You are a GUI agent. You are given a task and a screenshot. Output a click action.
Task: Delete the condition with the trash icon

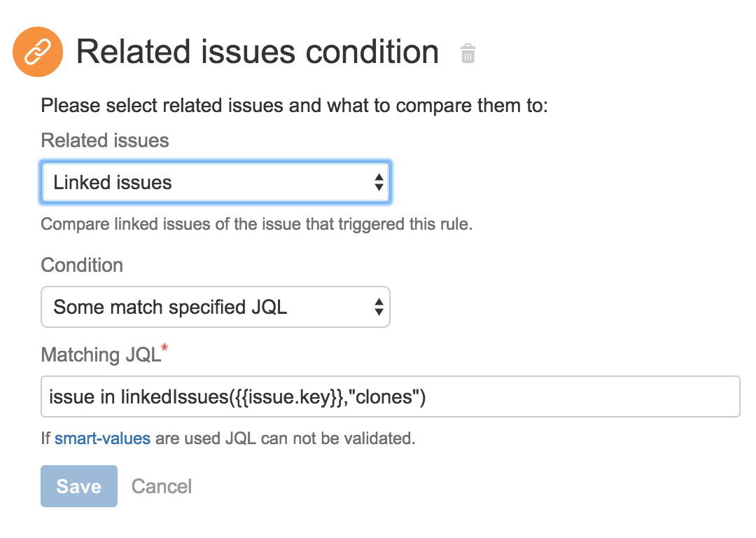(x=468, y=53)
